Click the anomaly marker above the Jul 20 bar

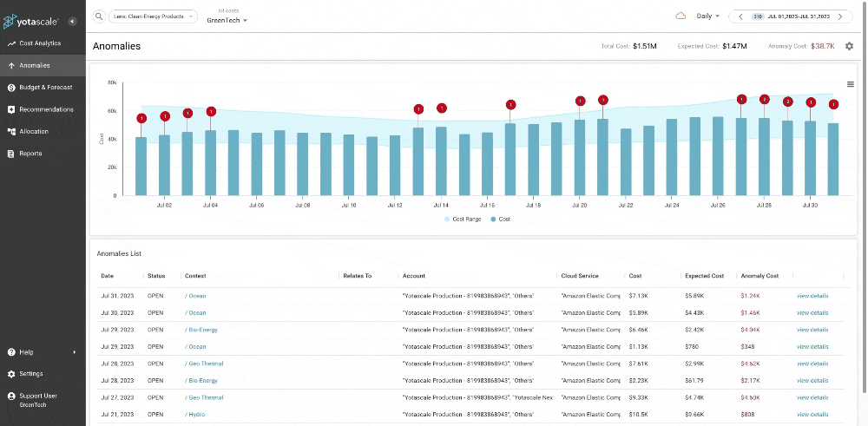(x=580, y=102)
